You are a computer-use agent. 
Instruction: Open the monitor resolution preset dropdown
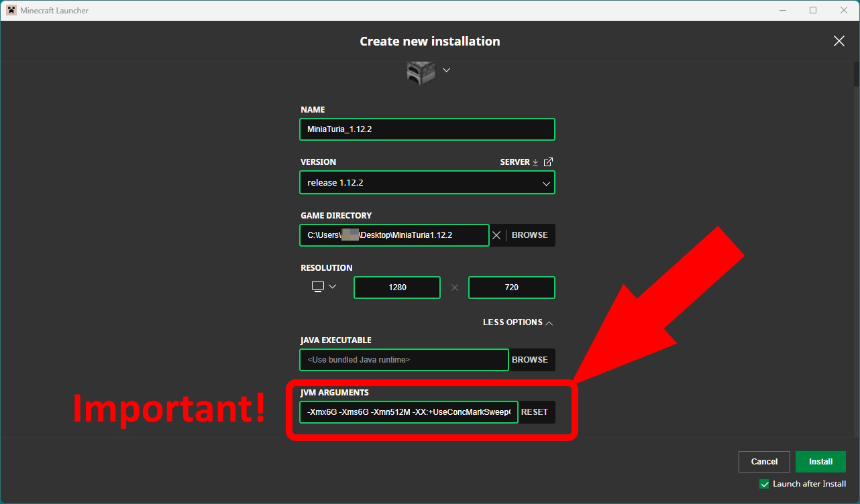[x=324, y=287]
